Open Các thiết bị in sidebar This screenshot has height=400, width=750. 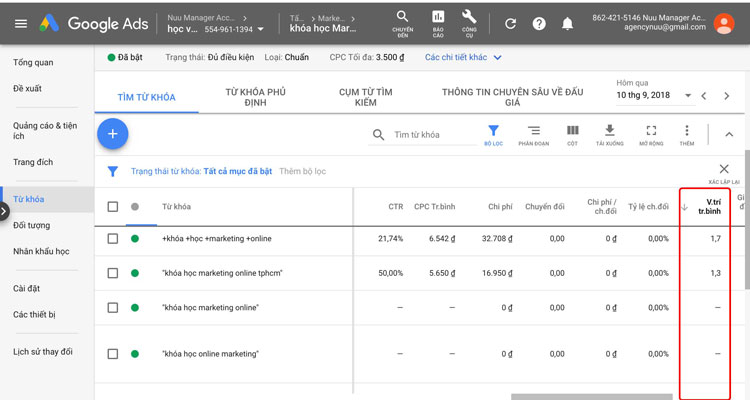tap(34, 314)
